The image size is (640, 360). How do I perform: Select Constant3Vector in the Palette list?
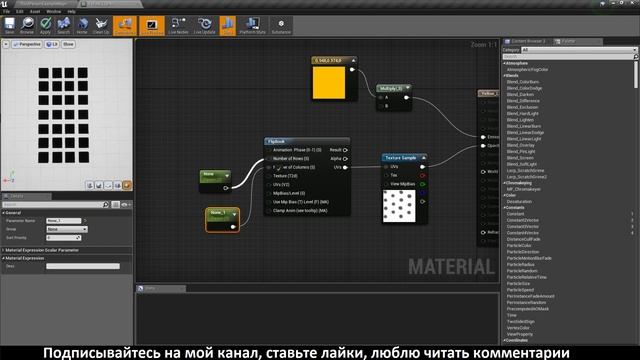coord(522,227)
